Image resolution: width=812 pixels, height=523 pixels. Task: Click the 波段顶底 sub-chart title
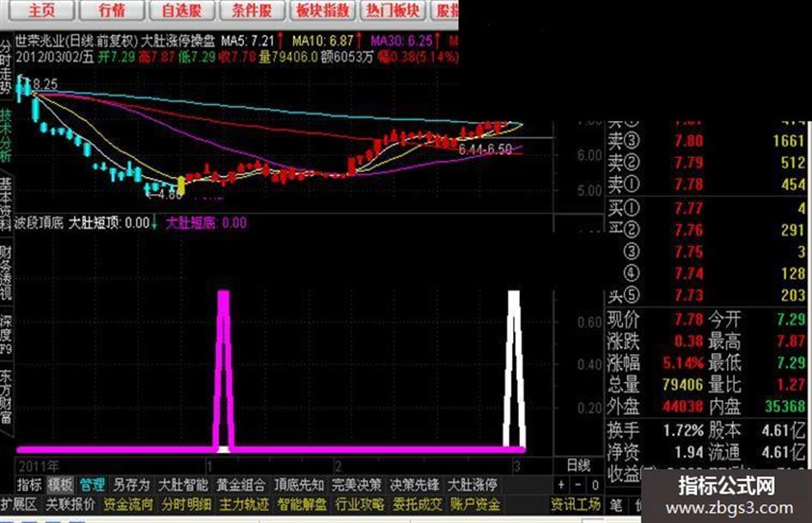[x=39, y=223]
